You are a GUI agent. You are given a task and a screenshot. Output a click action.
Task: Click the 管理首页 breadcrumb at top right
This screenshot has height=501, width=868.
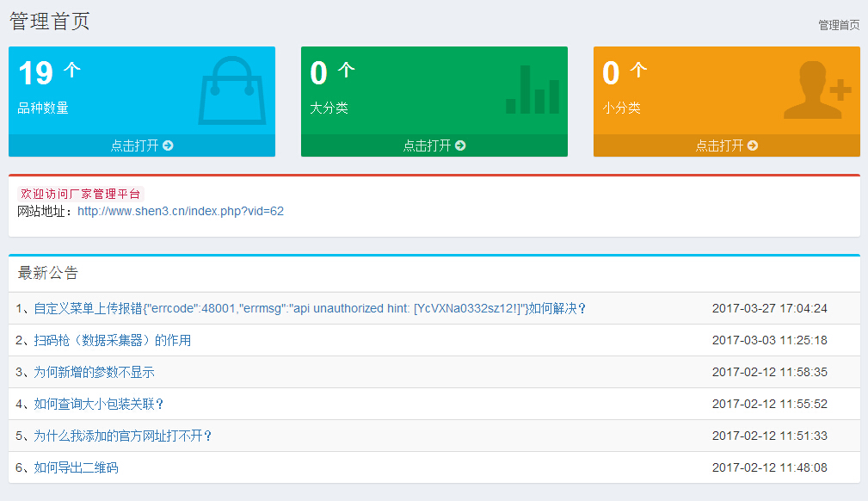(839, 25)
